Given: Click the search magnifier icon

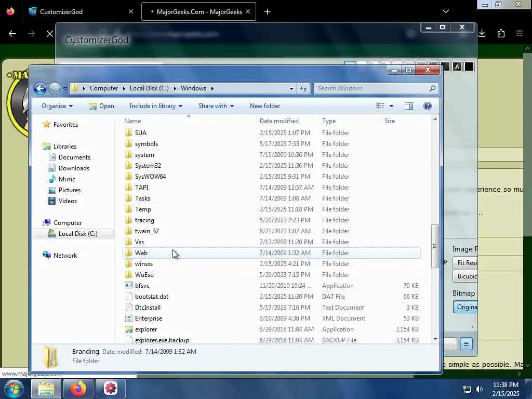Looking at the screenshot, I should coord(432,88).
